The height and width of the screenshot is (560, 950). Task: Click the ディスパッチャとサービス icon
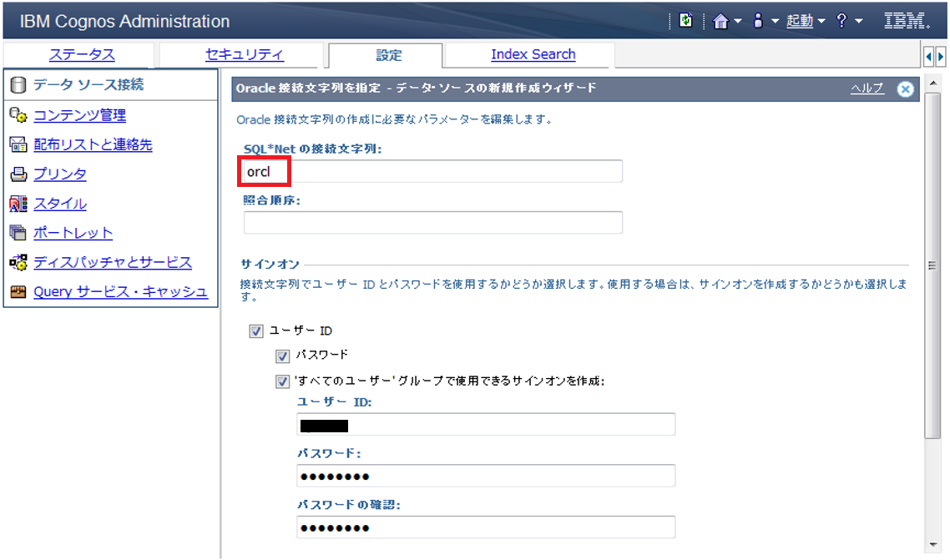click(18, 262)
